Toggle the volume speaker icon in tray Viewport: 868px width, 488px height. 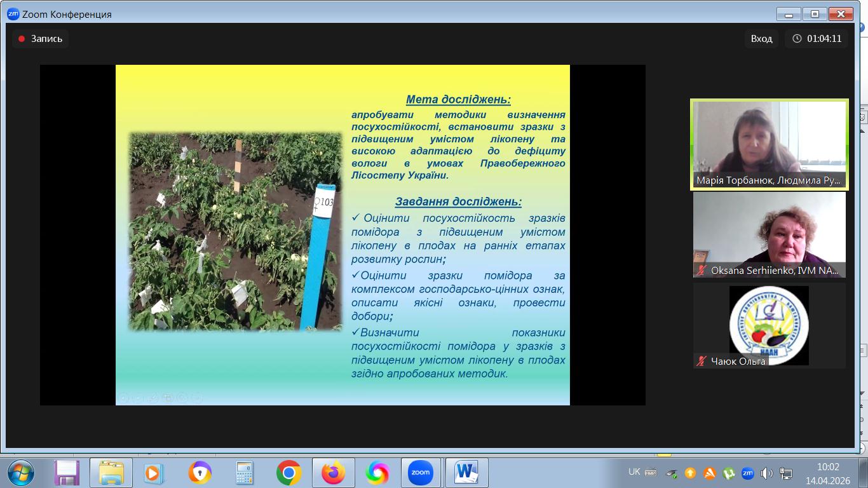click(x=766, y=473)
